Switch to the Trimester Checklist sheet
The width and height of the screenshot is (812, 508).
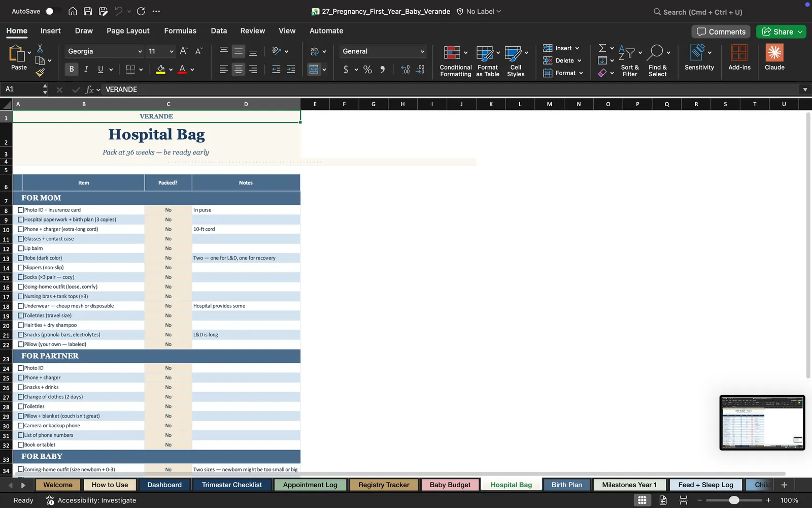232,485
